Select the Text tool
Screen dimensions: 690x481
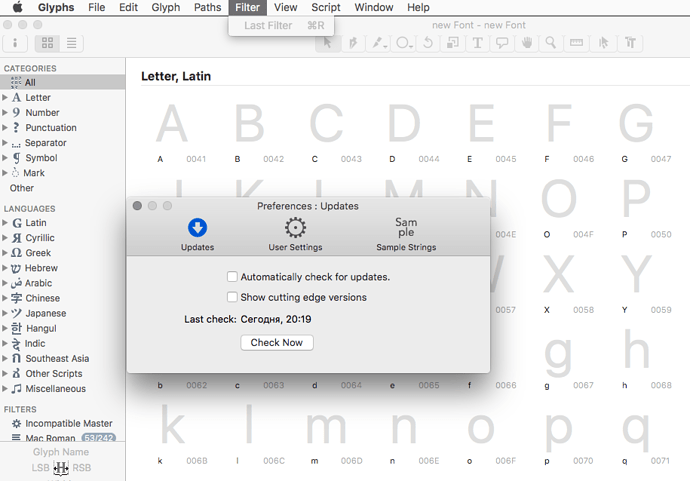tap(477, 43)
